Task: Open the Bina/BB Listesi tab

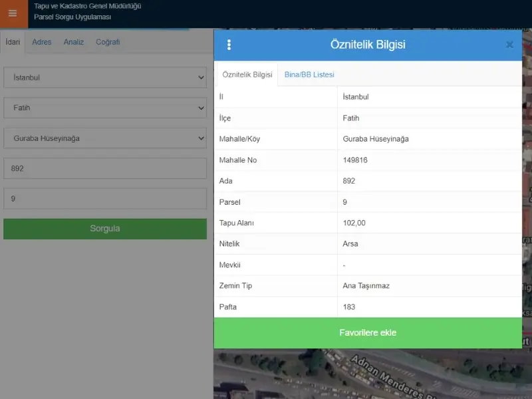Action: (x=309, y=74)
